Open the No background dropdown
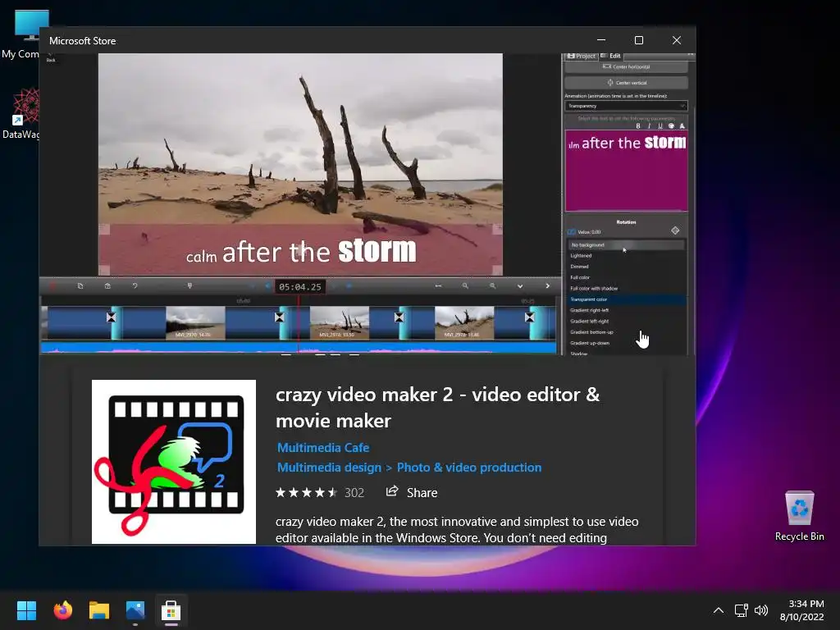The height and width of the screenshot is (630, 840). tap(626, 244)
